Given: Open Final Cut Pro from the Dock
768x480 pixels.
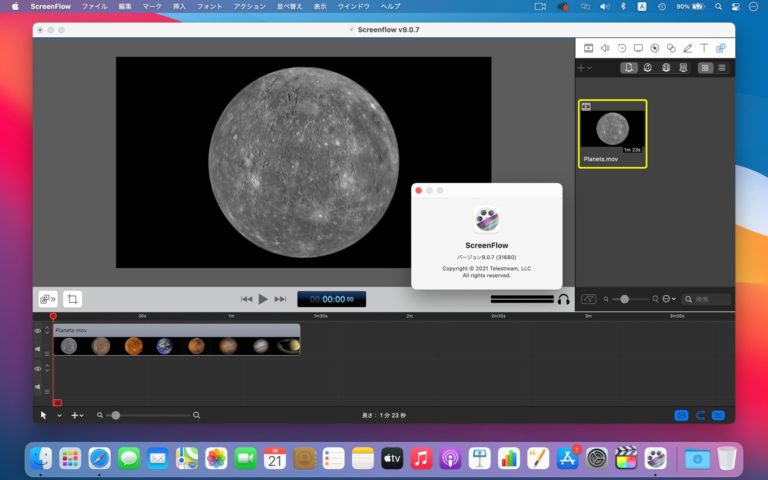Looking at the screenshot, I should pyautogui.click(x=626, y=459).
